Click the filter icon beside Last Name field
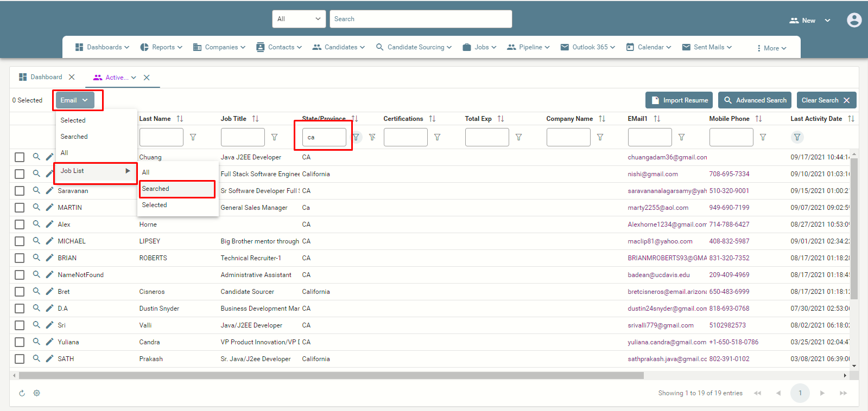The height and width of the screenshot is (411, 868). [x=193, y=137]
